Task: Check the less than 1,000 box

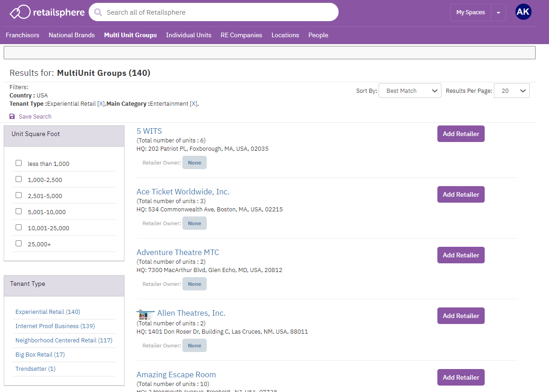Action: click(x=18, y=163)
